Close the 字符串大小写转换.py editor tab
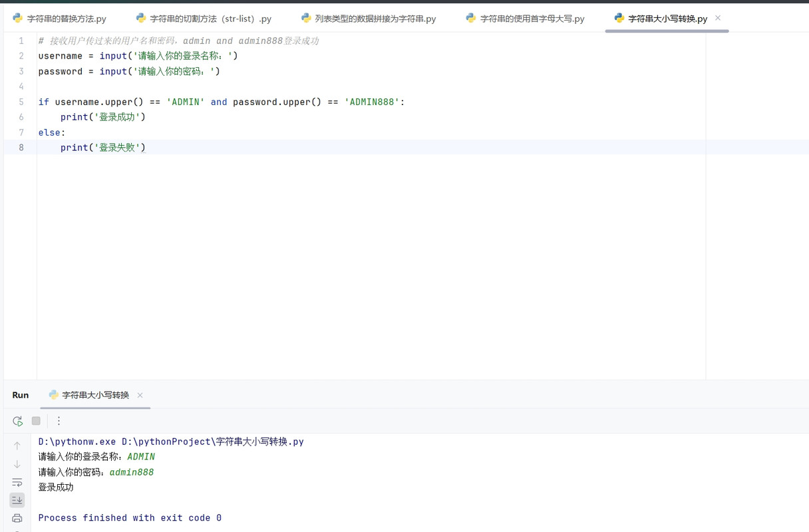 (x=718, y=18)
